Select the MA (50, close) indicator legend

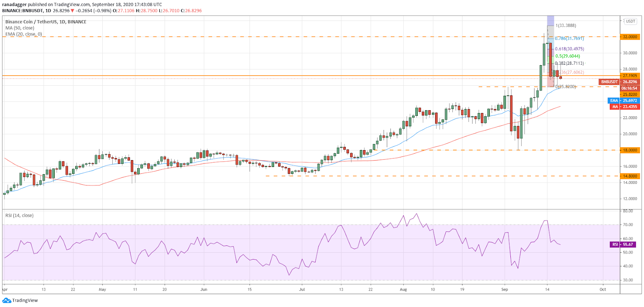(x=20, y=28)
